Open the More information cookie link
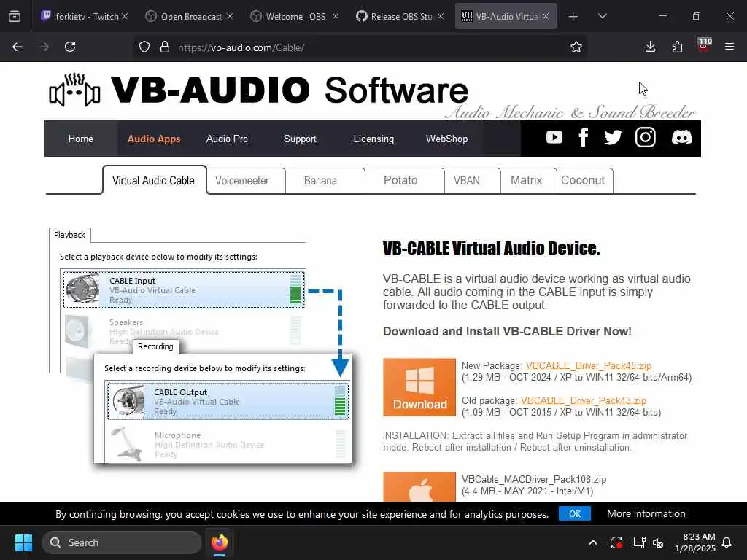The image size is (747, 560). pos(646,513)
